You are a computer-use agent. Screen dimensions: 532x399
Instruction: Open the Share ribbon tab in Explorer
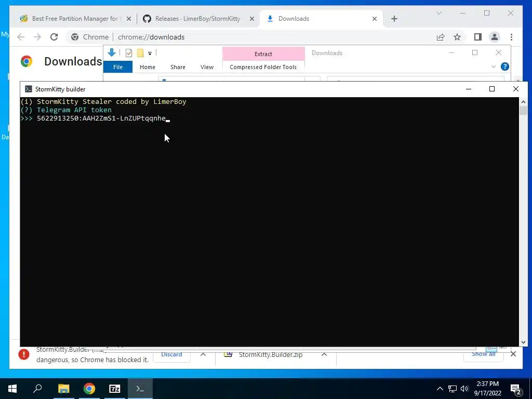[x=178, y=67]
